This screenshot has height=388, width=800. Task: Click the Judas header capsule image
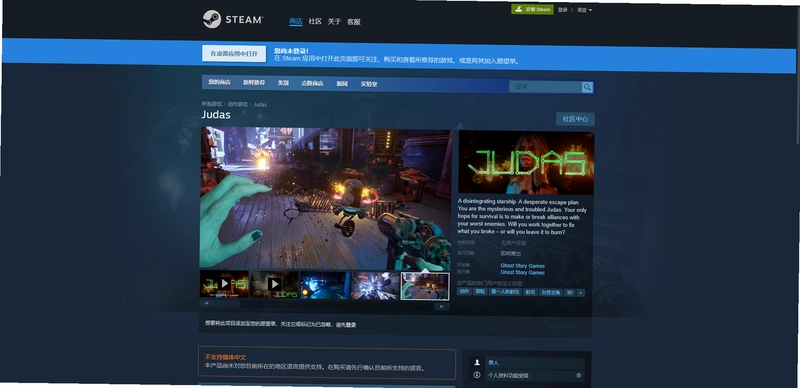[526, 163]
